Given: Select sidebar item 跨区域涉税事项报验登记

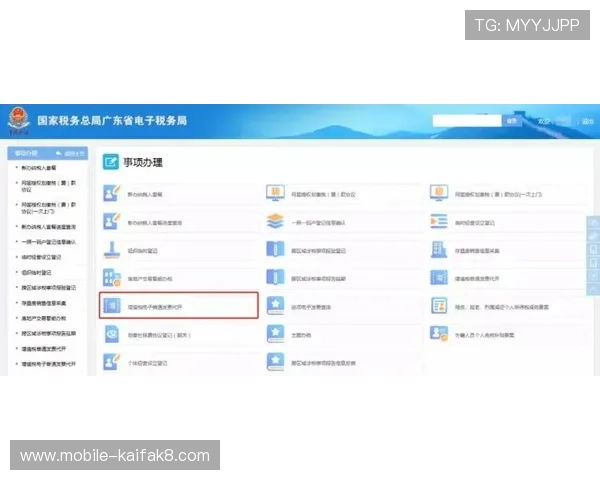Looking at the screenshot, I should click(x=49, y=287).
